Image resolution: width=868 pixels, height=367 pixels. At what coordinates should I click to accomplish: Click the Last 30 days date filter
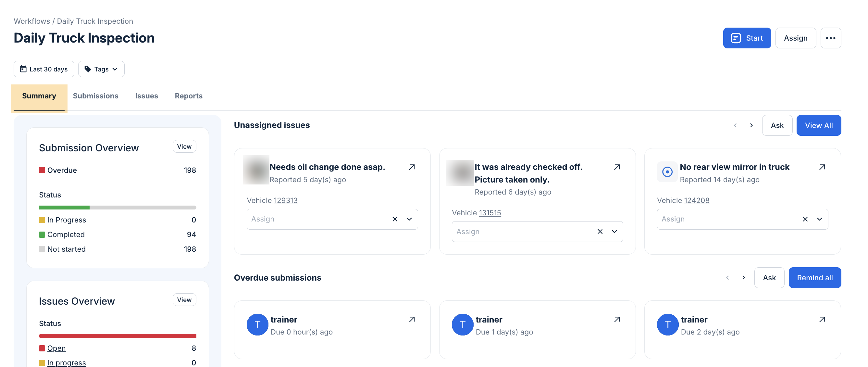point(44,69)
